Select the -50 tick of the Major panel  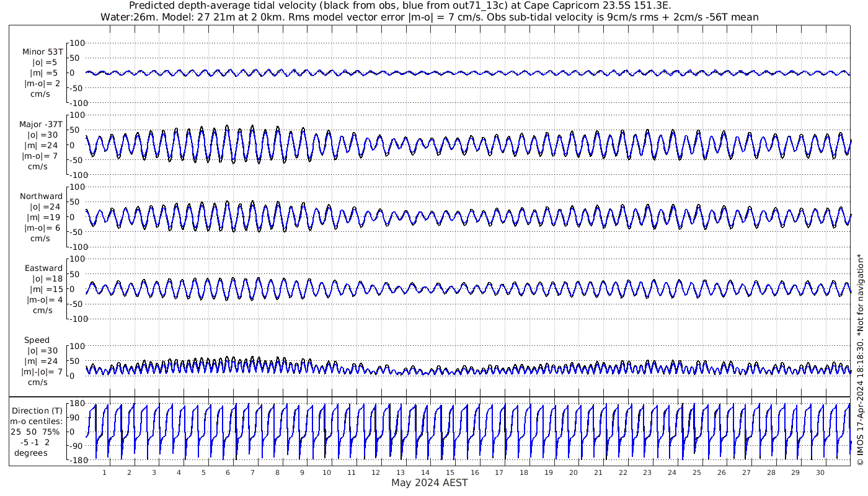coord(77,160)
